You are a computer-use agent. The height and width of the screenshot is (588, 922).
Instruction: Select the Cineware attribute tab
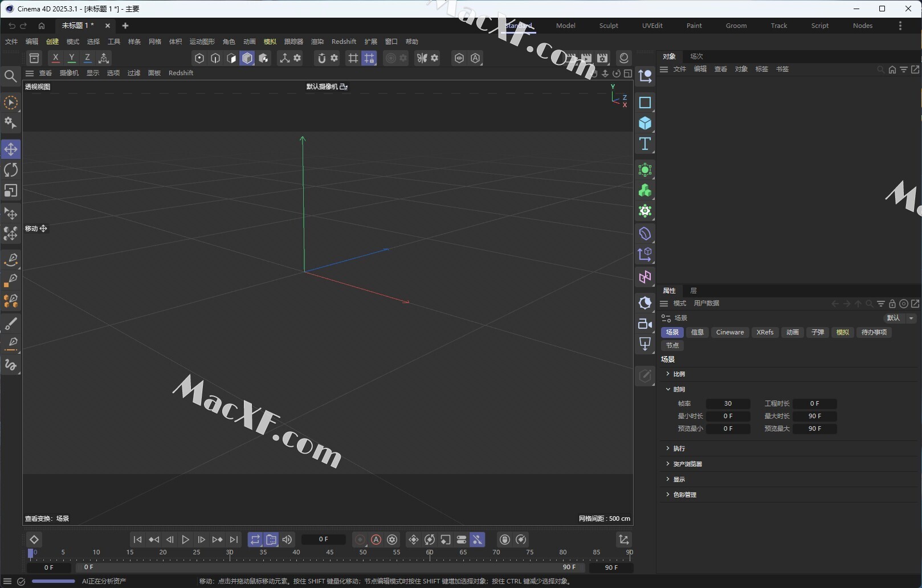(730, 333)
